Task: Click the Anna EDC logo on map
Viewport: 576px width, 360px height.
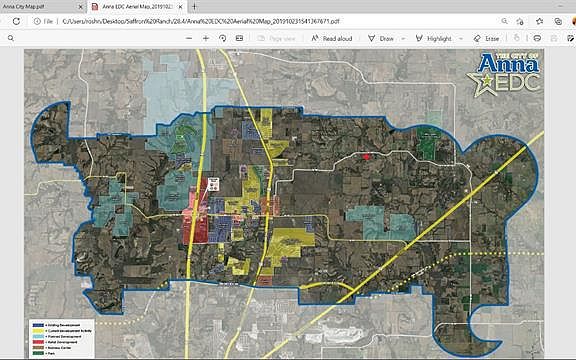Action: 503,75
